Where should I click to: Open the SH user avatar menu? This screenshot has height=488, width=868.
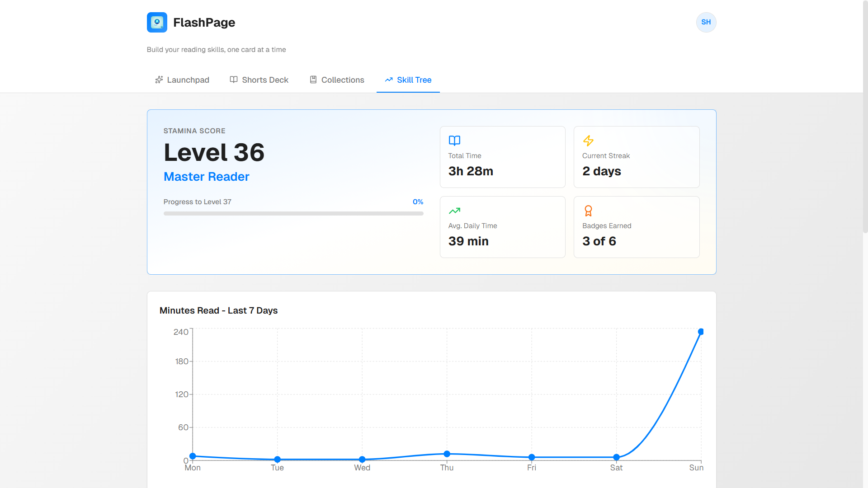pyautogui.click(x=706, y=22)
